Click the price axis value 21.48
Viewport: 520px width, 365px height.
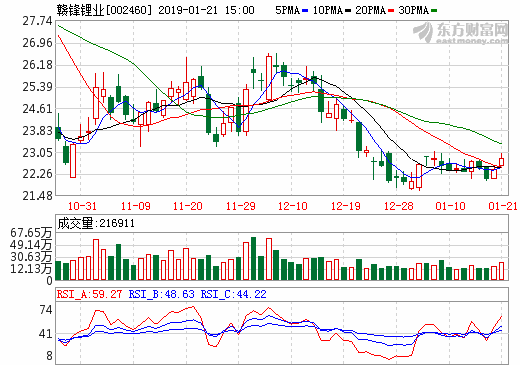tap(37, 196)
